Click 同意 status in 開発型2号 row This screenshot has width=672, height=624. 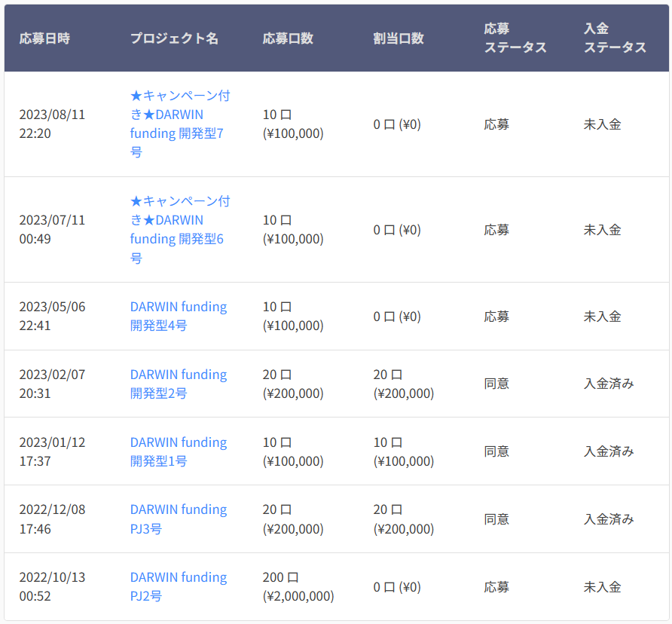point(496,384)
